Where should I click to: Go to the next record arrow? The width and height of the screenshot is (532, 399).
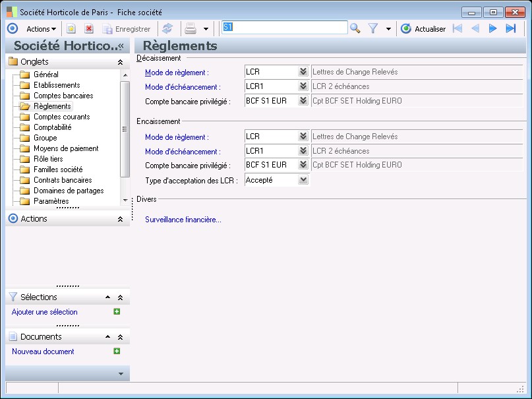pos(492,28)
